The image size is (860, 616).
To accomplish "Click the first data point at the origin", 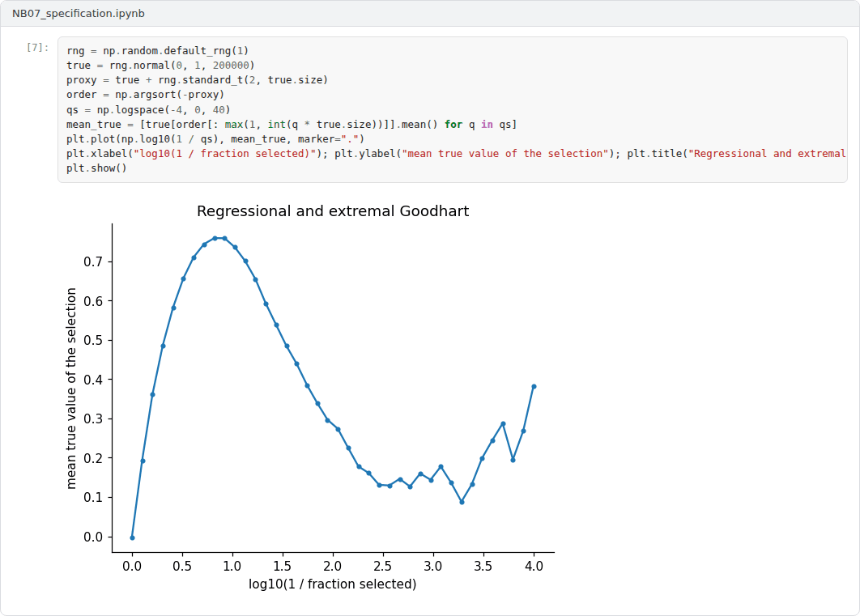I will point(132,537).
